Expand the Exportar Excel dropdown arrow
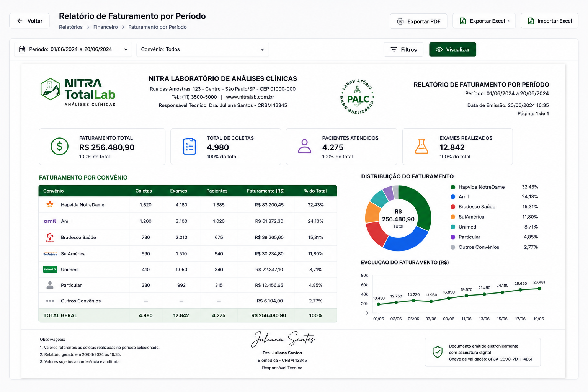 [x=509, y=21]
